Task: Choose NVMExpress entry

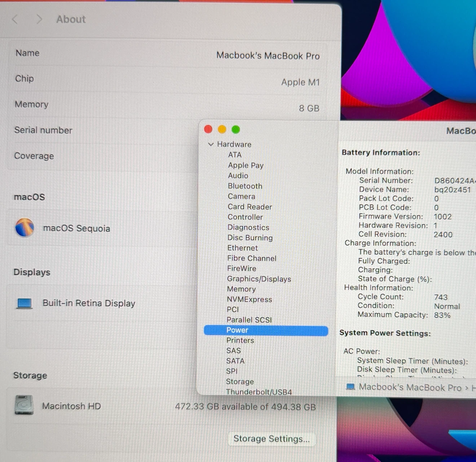Action: pos(250,300)
